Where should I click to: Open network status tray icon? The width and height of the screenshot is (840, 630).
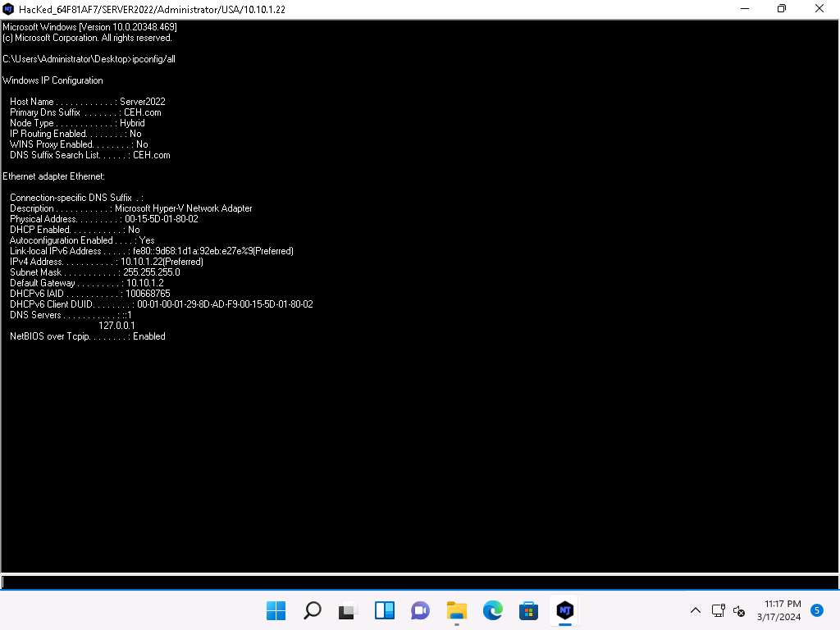[718, 610]
